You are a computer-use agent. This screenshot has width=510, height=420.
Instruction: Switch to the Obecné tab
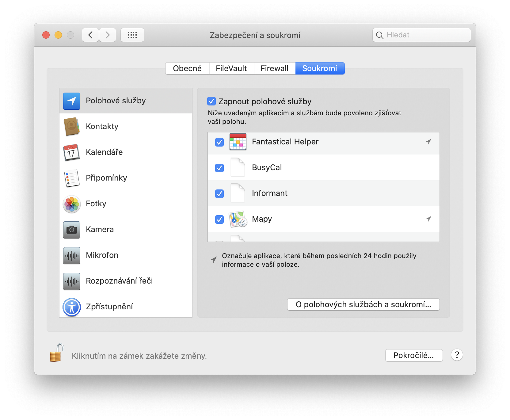(x=187, y=68)
